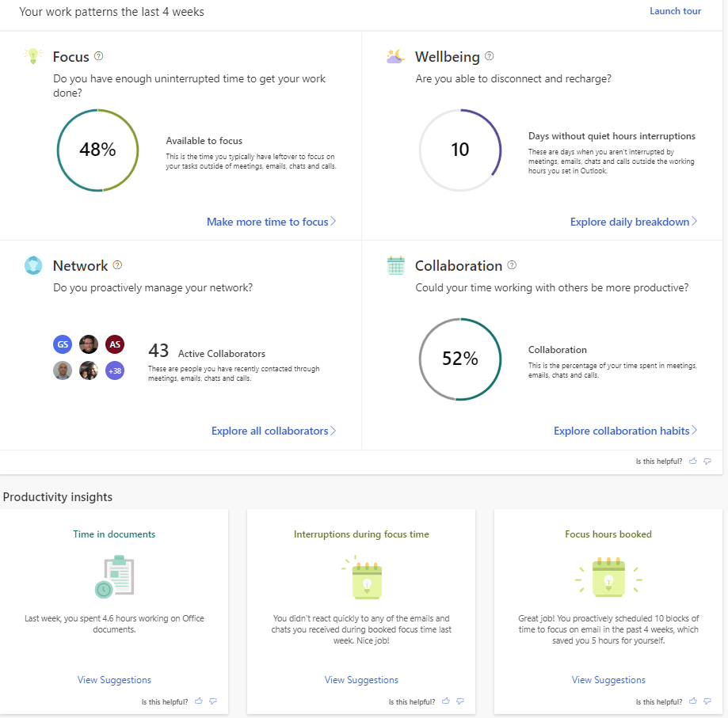Image resolution: width=728 pixels, height=718 pixels.
Task: Give thumbs up on Time in documents
Action: 199,701
